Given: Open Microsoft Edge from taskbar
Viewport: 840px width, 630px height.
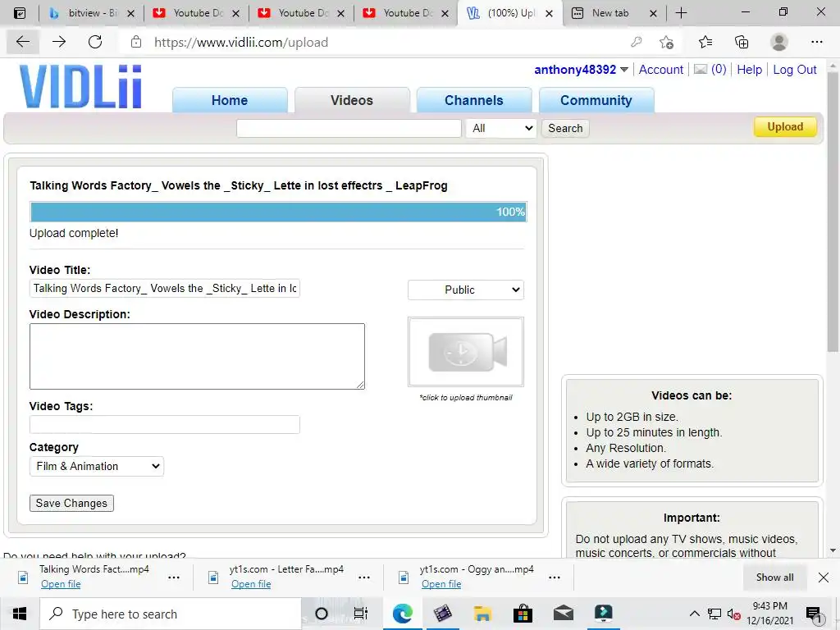Looking at the screenshot, I should pyautogui.click(x=402, y=614).
